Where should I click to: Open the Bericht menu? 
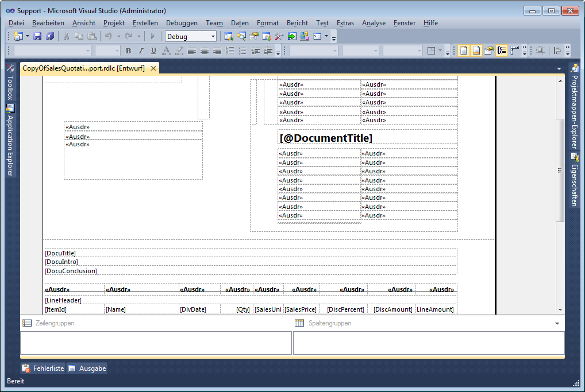(x=297, y=23)
